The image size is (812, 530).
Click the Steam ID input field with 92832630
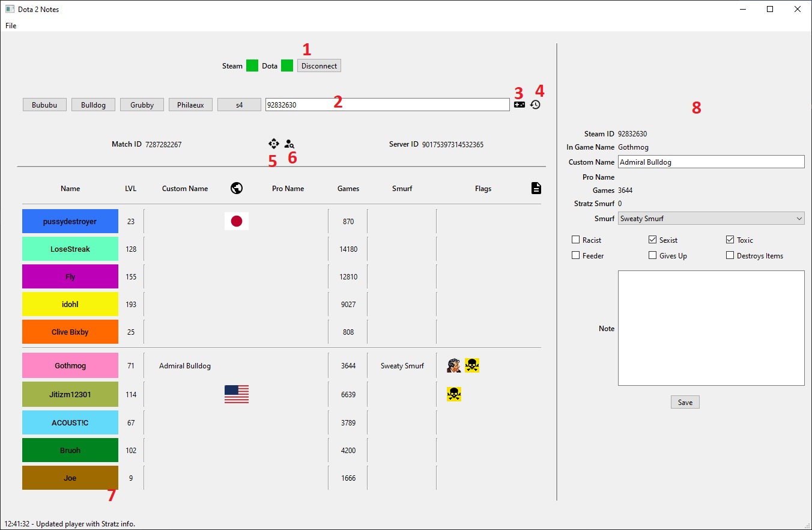pos(387,105)
